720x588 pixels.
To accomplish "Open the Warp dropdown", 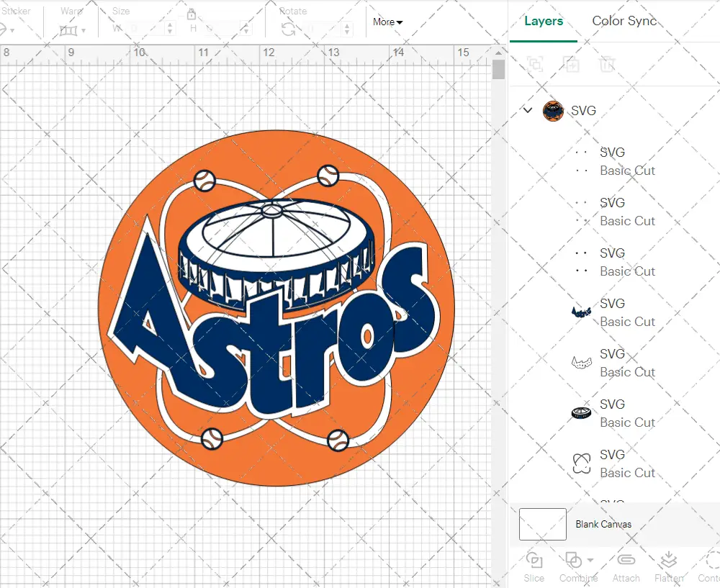I will 73,30.
